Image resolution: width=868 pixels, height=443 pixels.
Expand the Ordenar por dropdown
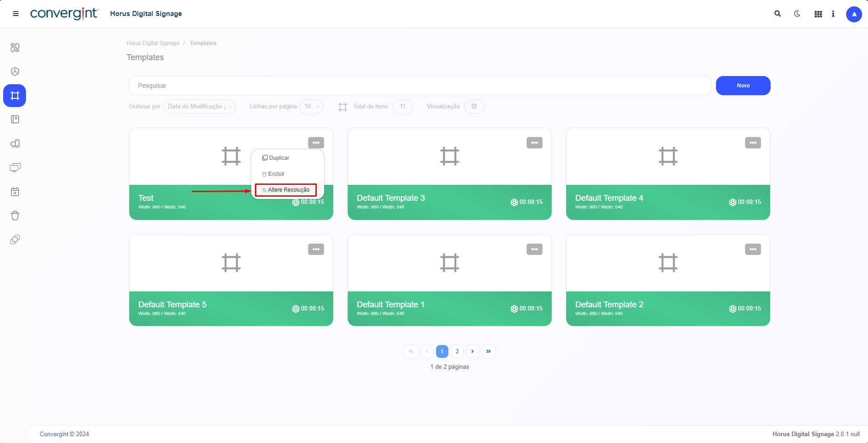199,107
